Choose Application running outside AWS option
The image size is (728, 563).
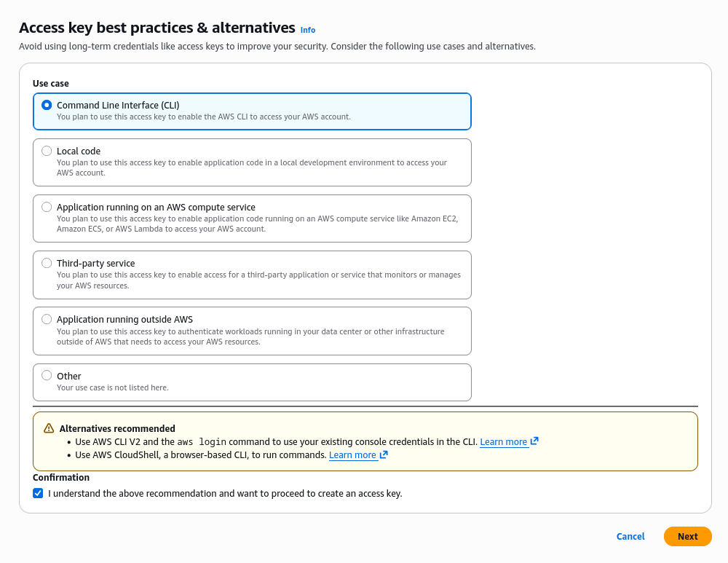[47, 319]
